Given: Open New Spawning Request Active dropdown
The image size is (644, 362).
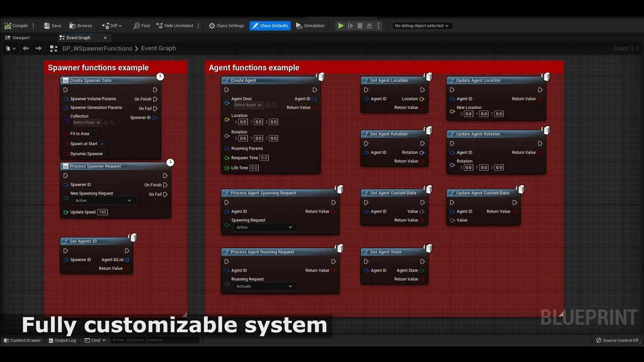Looking at the screenshot, I should [103, 201].
